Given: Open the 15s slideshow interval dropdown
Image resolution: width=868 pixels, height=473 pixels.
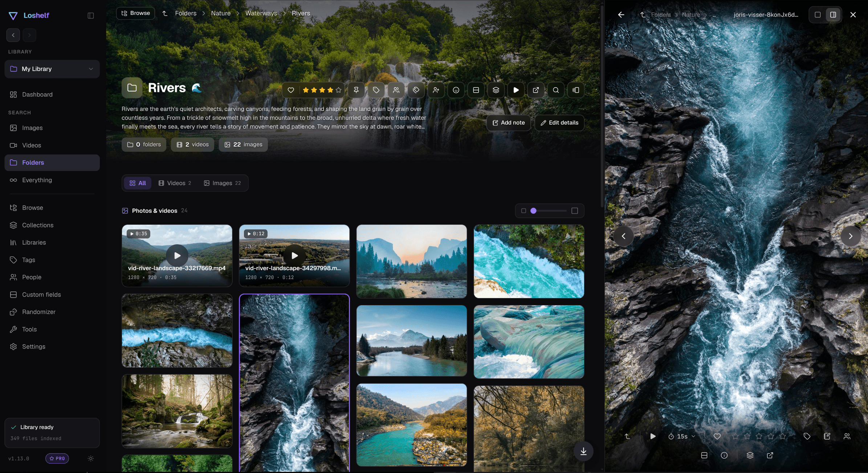Looking at the screenshot, I should 682,436.
